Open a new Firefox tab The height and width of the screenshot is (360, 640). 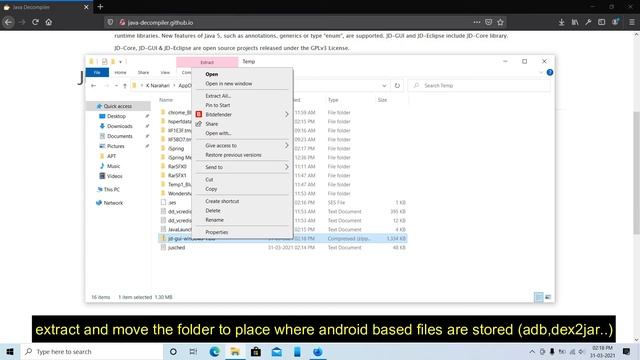tap(100, 7)
